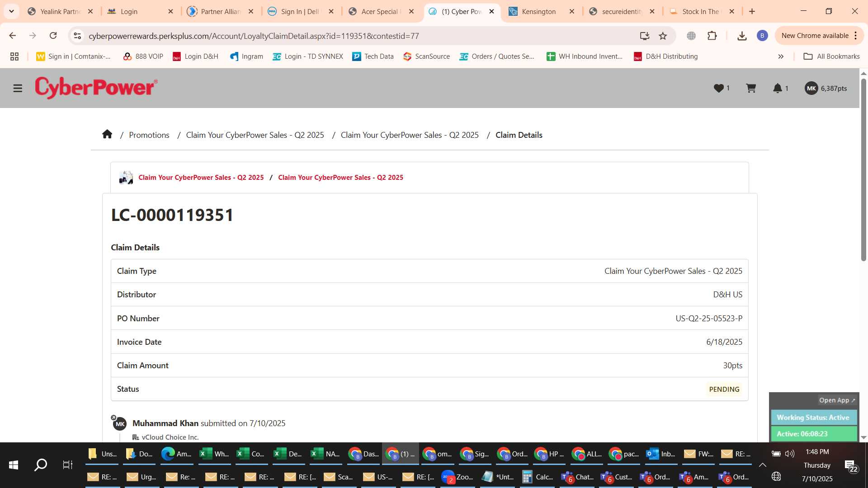Click Muhammad Khan submitter name

pyautogui.click(x=165, y=423)
